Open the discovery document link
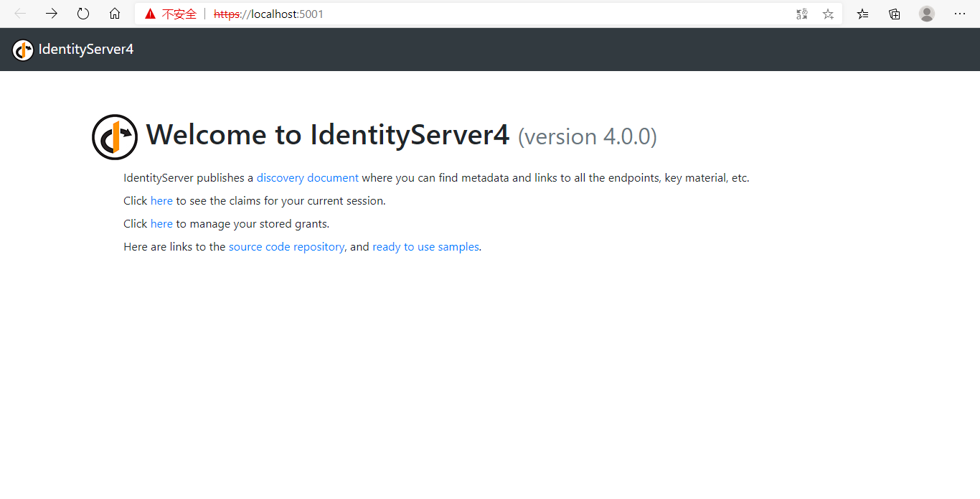 [x=308, y=178]
